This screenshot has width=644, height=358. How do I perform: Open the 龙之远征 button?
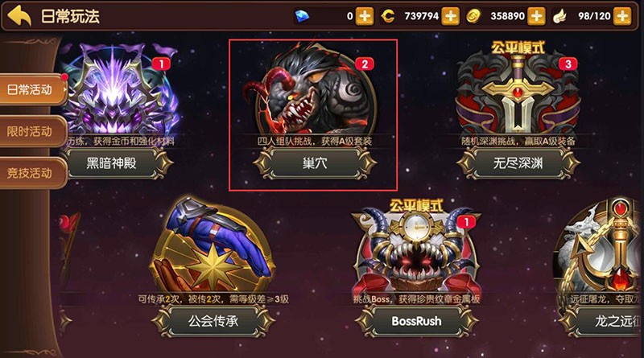pyautogui.click(x=606, y=321)
